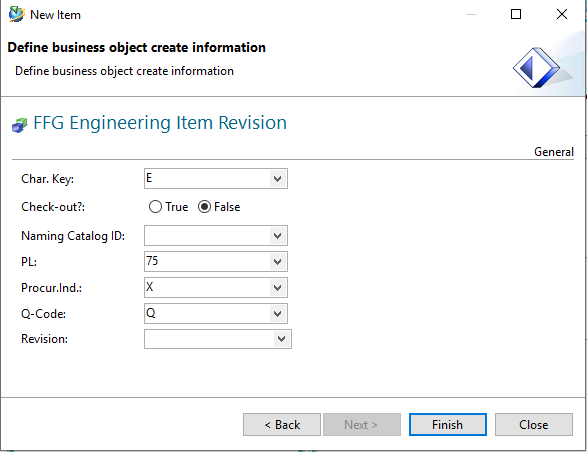Close the dialog with the X icon
This screenshot has height=452, width=587.
point(562,14)
